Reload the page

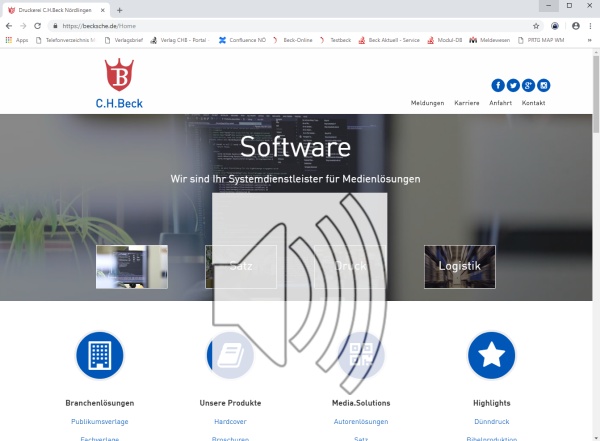pyautogui.click(x=38, y=26)
